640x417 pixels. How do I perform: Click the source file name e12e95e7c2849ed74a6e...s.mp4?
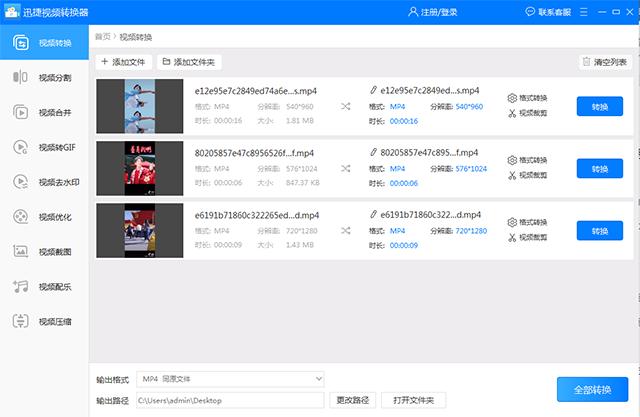pyautogui.click(x=256, y=91)
